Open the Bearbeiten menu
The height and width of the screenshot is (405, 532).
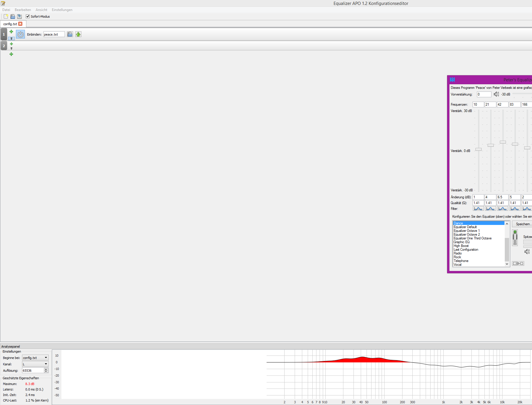click(x=23, y=10)
